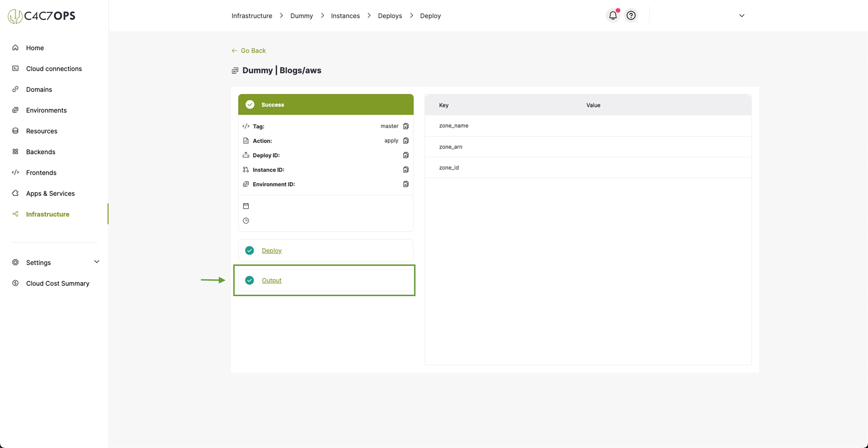Image resolution: width=868 pixels, height=448 pixels.
Task: Copy the Instance ID
Action: coord(406,170)
